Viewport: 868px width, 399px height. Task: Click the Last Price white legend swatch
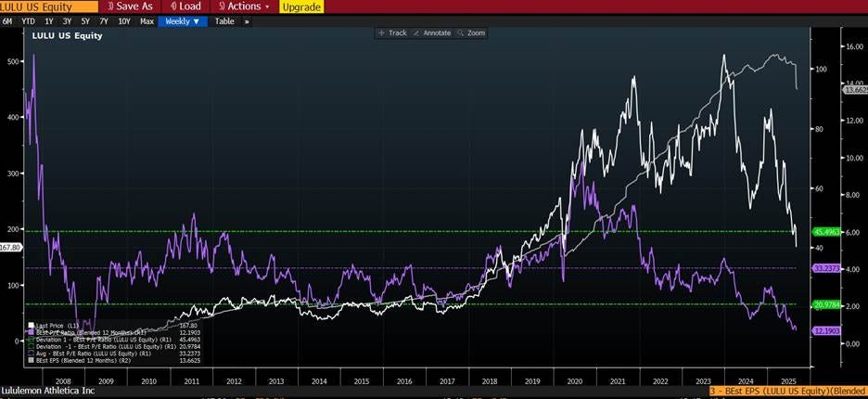point(31,326)
